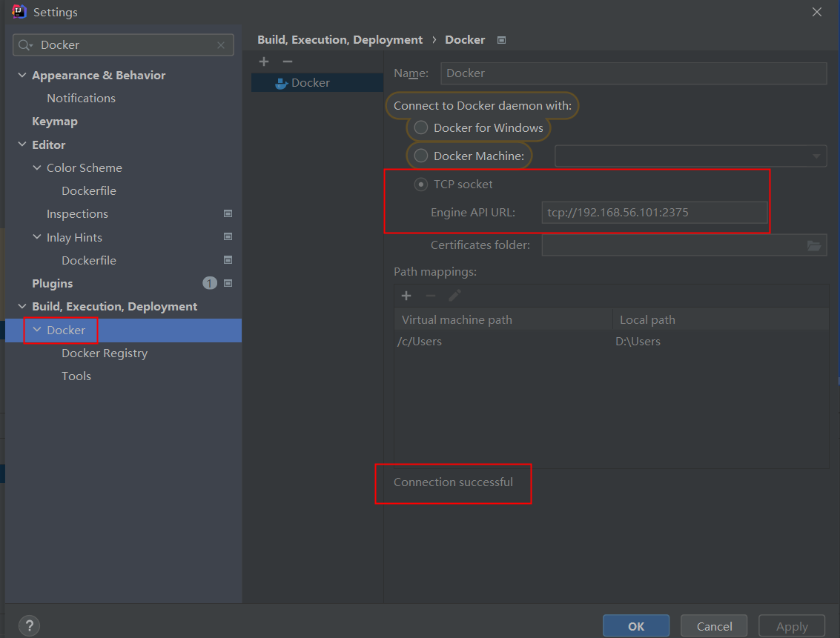Collapse the Docker tree node chevron
The height and width of the screenshot is (638, 840).
pyautogui.click(x=37, y=330)
